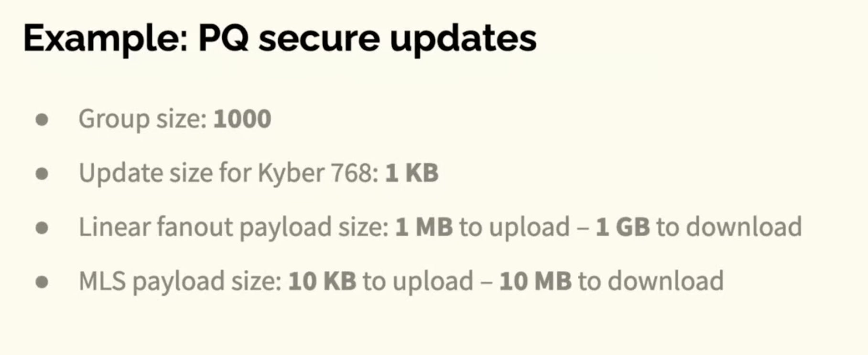
Task: Select the bullet before "MLS payload size"
Action: pos(42,282)
